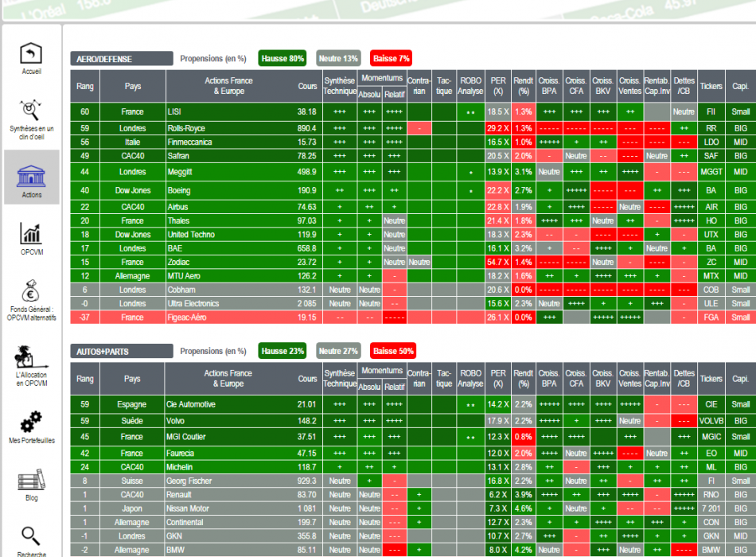Select the LISI stock name
Screen dimensions: 756x557
[174, 112]
